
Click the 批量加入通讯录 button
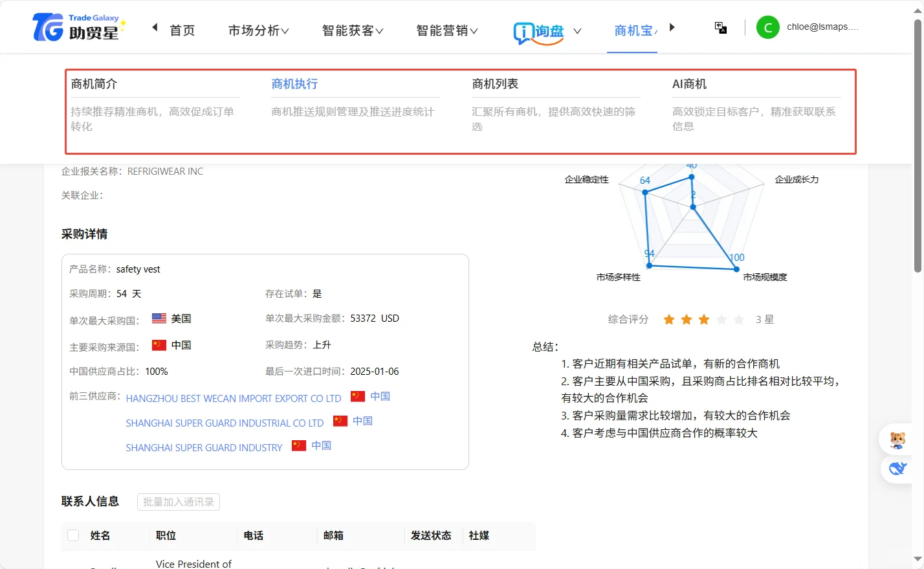[x=178, y=502]
